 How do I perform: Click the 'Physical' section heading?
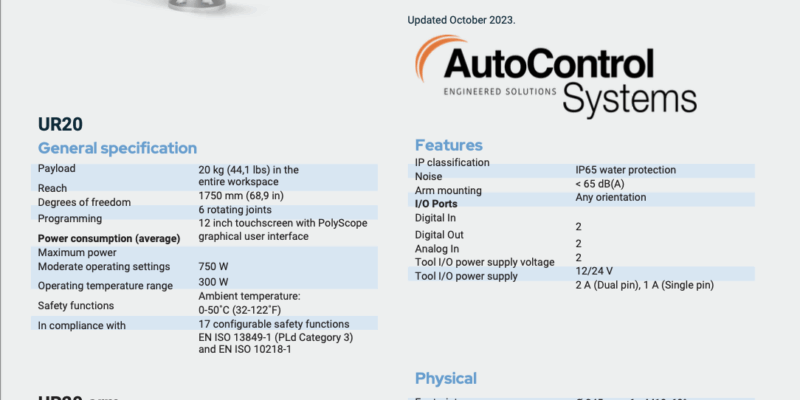(446, 378)
